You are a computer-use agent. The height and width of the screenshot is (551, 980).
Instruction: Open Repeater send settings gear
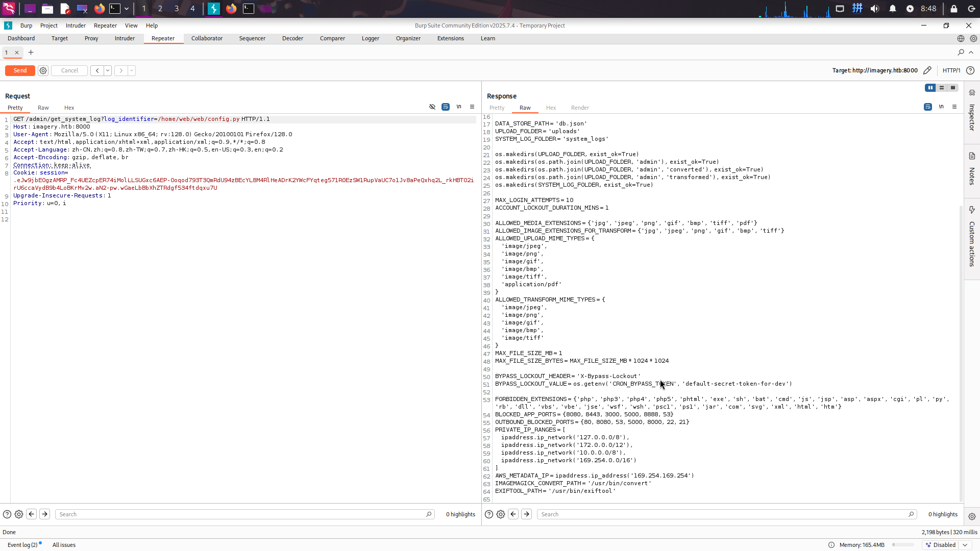pyautogui.click(x=43, y=71)
